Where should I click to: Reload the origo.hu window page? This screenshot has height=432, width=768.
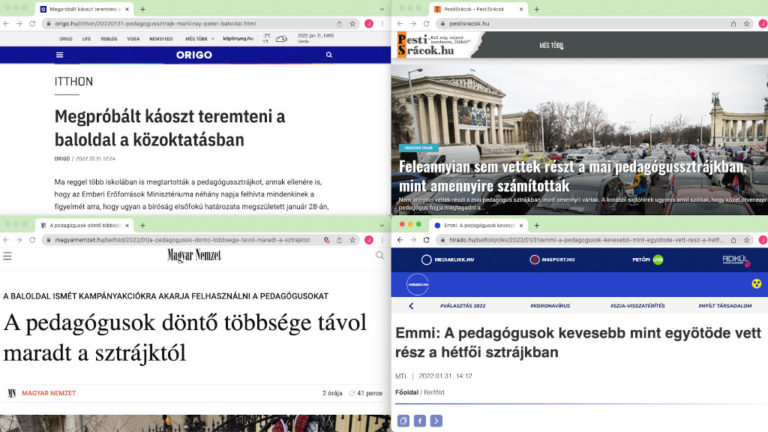(x=32, y=24)
